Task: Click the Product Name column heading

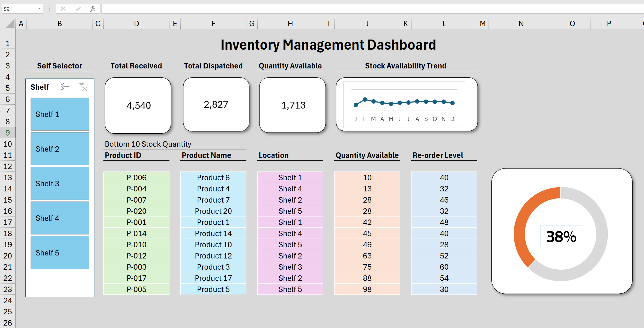Action: pos(207,155)
